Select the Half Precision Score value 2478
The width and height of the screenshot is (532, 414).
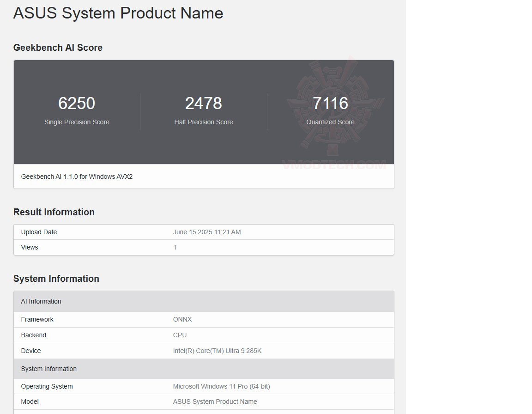204,103
